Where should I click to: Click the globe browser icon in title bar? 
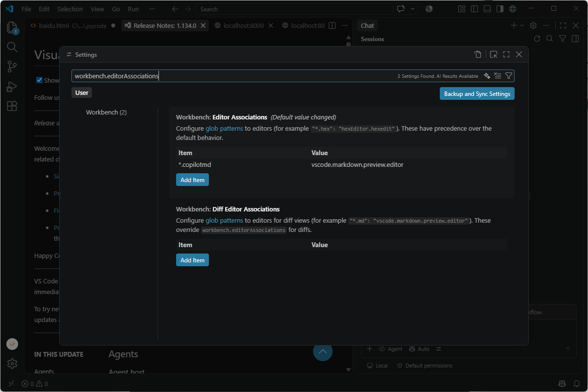coord(513,9)
